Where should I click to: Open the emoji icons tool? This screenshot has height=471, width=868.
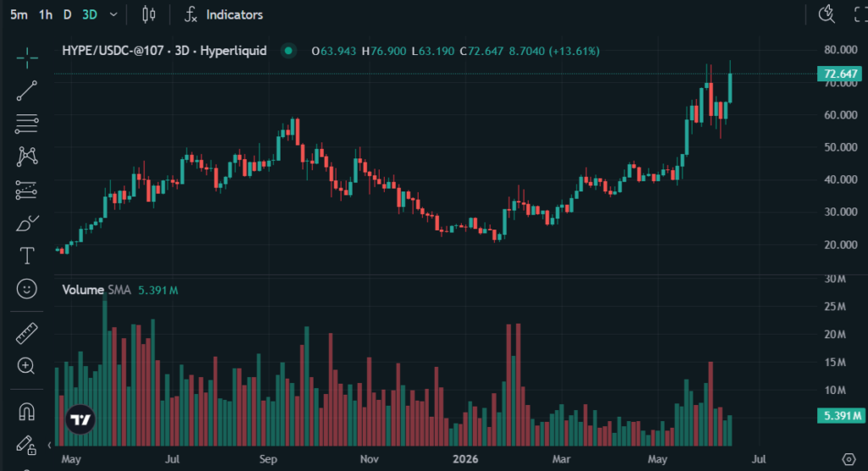coord(26,289)
